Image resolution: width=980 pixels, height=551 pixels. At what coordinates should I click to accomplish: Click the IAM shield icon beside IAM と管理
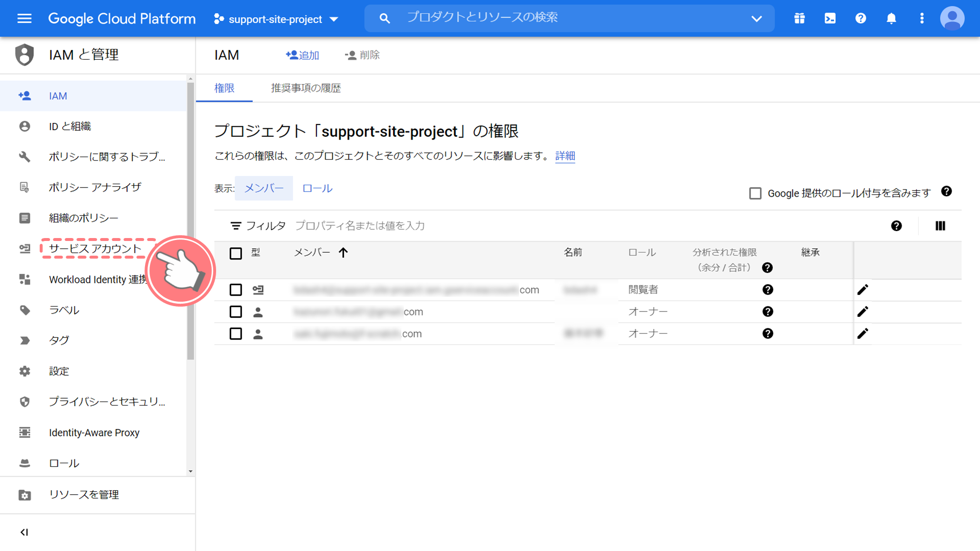[x=24, y=54]
